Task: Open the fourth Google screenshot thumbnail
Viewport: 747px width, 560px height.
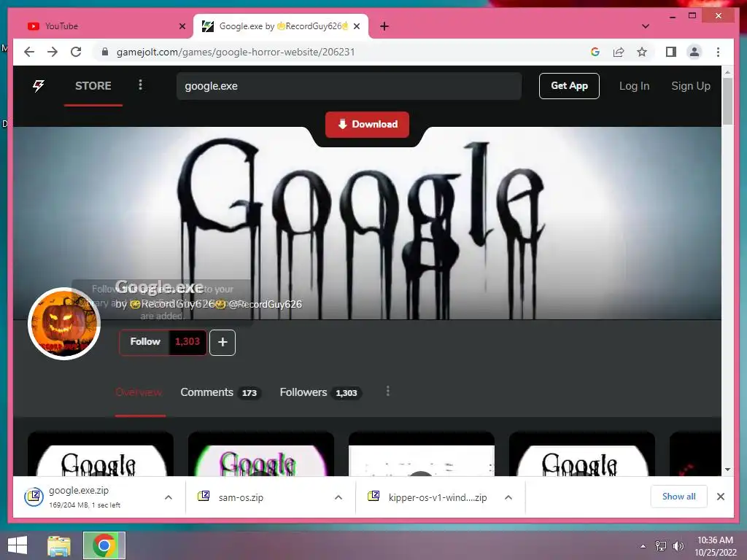Action: point(581,454)
